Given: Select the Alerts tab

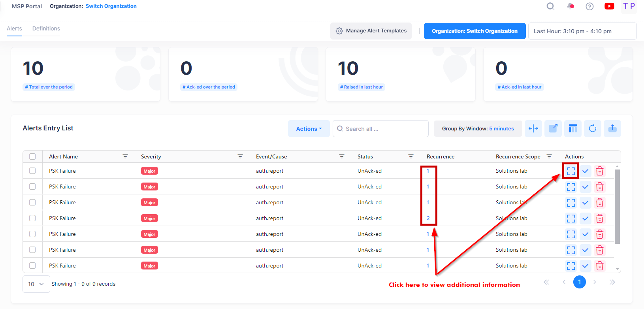Looking at the screenshot, I should click(14, 28).
